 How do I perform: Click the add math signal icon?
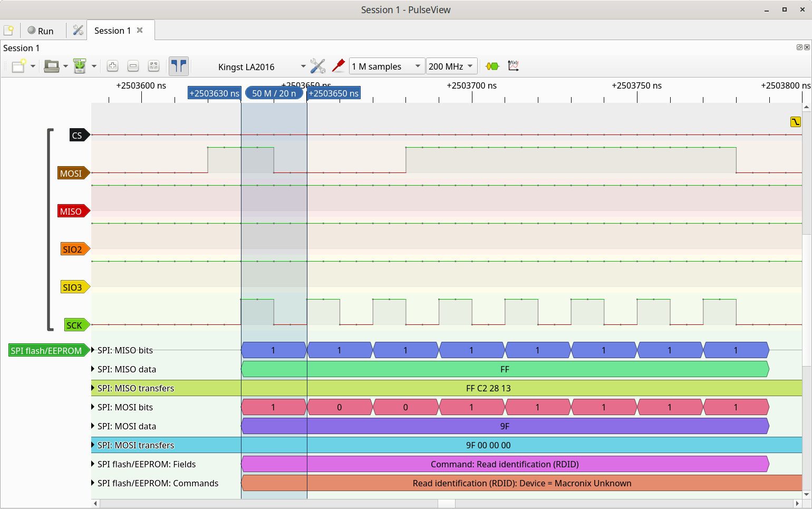(513, 66)
